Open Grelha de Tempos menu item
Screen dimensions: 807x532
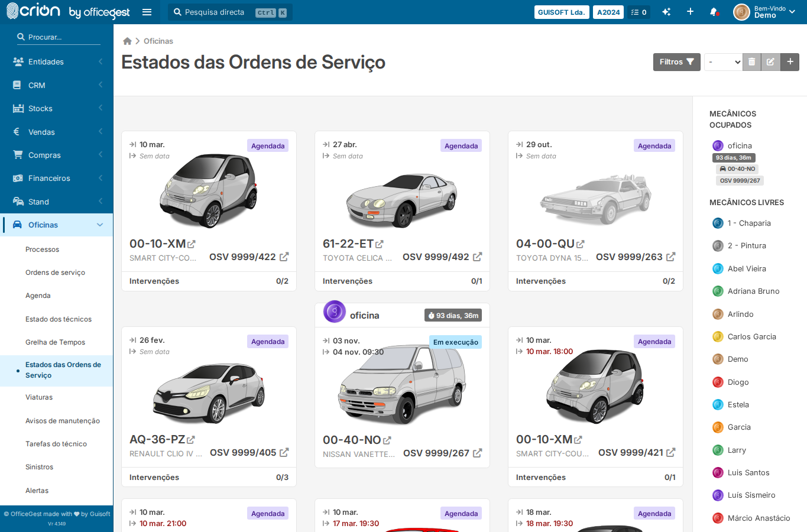tap(55, 342)
